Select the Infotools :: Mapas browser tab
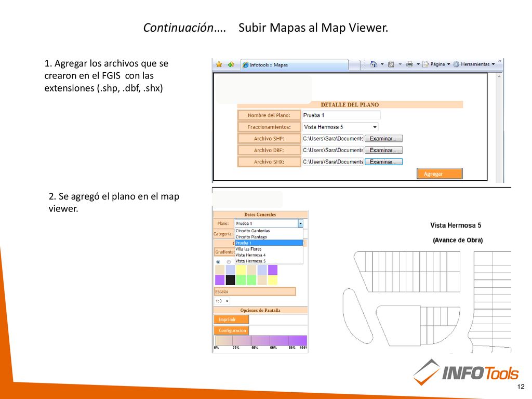This screenshot has width=532, height=399. tap(294, 65)
